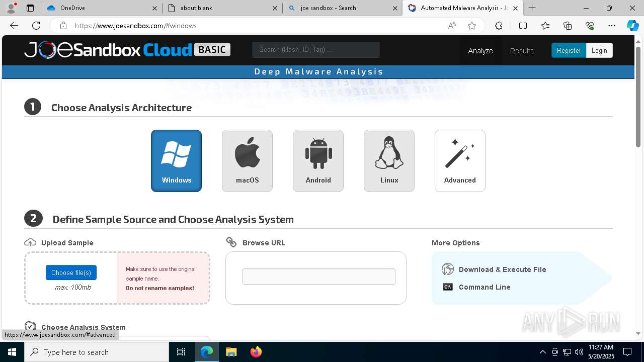Click the Command Line terminal icon
The height and width of the screenshot is (362, 644).
point(448,287)
